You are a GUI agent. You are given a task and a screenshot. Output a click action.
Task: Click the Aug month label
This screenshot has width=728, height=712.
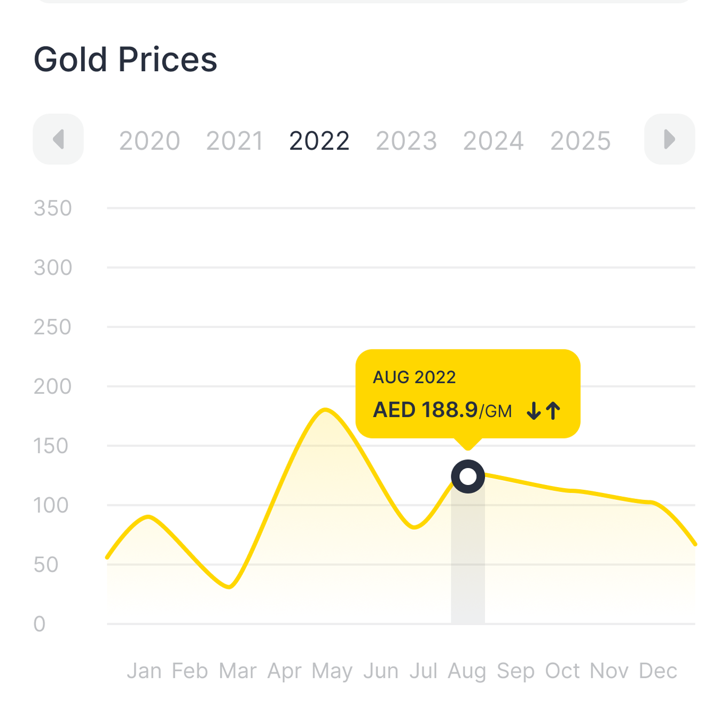[467, 671]
